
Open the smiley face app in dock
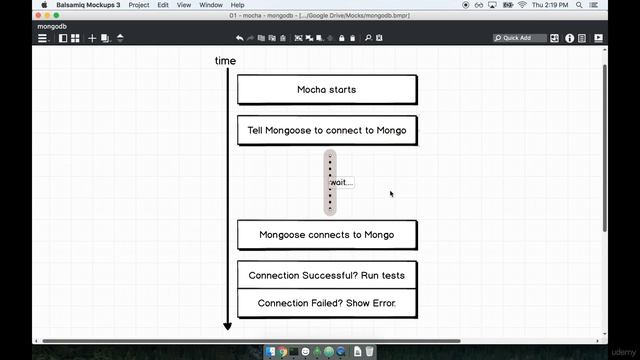(x=305, y=351)
